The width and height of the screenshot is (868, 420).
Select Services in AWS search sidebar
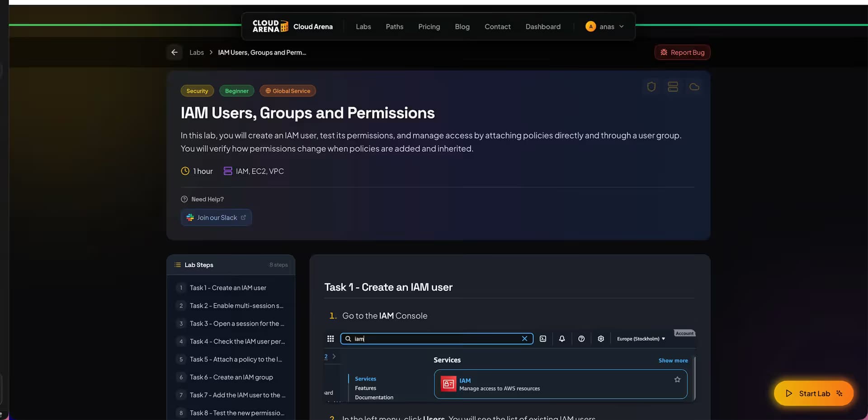tap(365, 379)
